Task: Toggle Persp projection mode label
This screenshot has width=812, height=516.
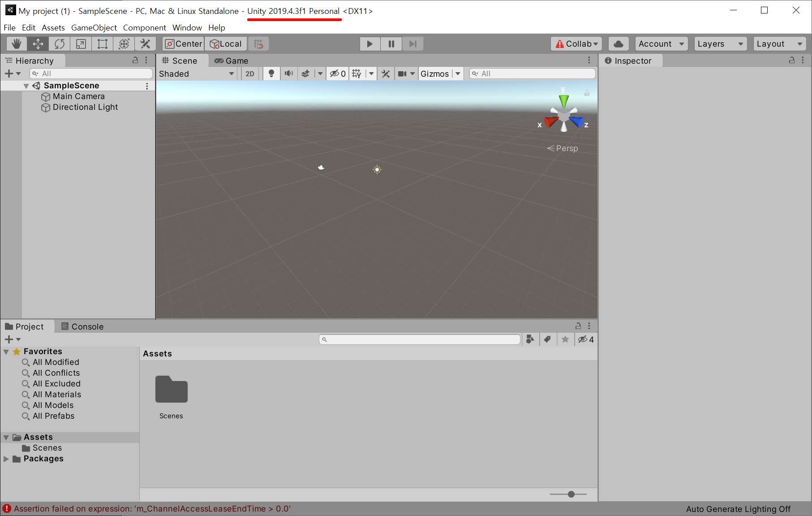Action: tap(563, 148)
